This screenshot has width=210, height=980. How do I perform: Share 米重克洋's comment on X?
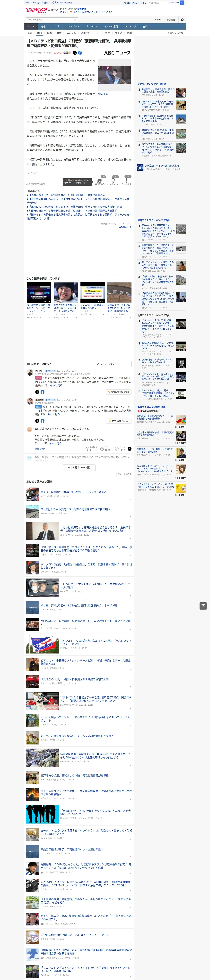tap(37, 421)
